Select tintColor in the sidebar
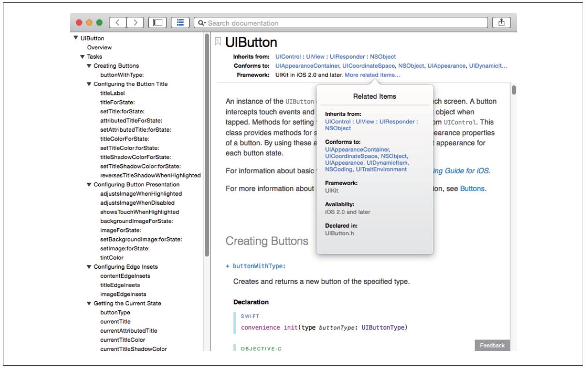 tap(111, 258)
